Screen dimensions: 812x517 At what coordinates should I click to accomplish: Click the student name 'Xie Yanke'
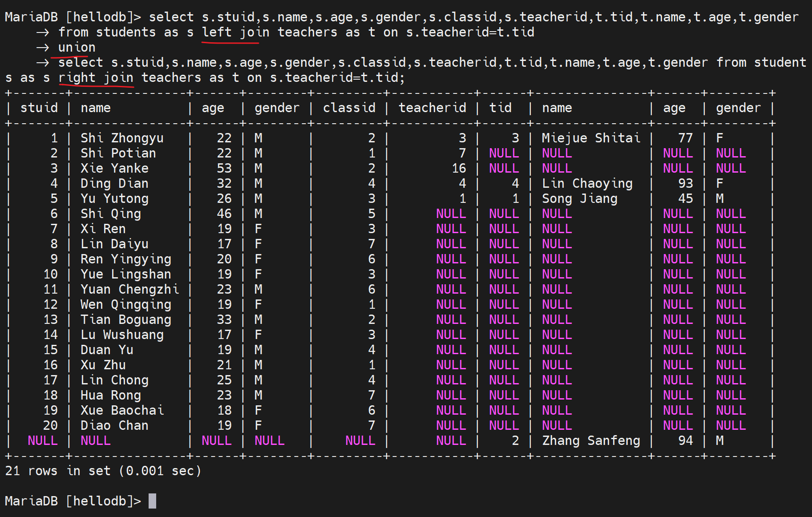click(x=114, y=169)
